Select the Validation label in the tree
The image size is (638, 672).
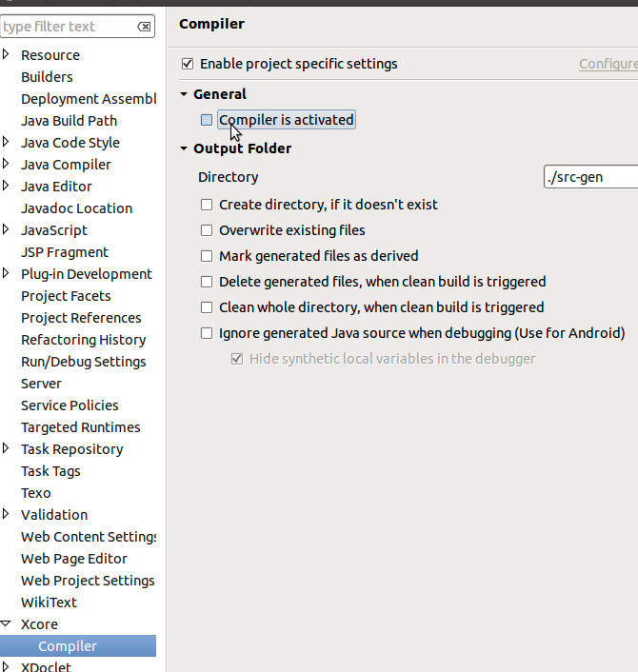(x=54, y=515)
